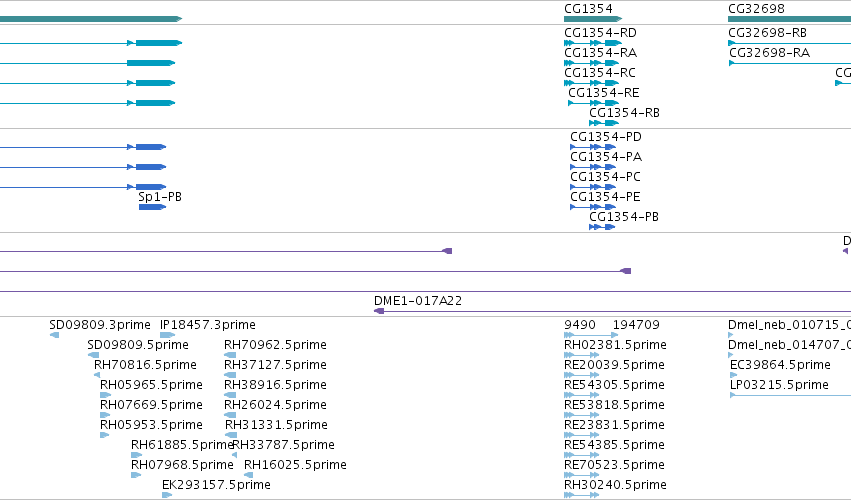Click the DME1-017A22 purple arrowhead glyph
Screen dimensions: 851x500
tap(379, 311)
